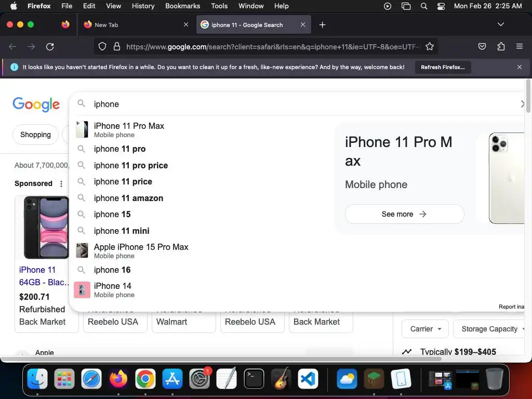Open the Firefox hamburger application menu
This screenshot has height=399, width=532.
519,46
